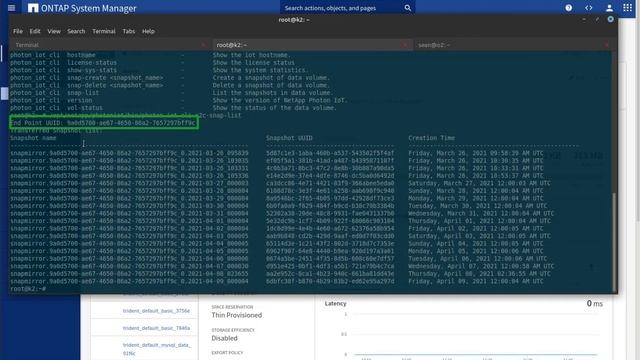The width and height of the screenshot is (640, 360).
Task: Open trident_default_basic_3756e volume link
Action: [x=156, y=311]
